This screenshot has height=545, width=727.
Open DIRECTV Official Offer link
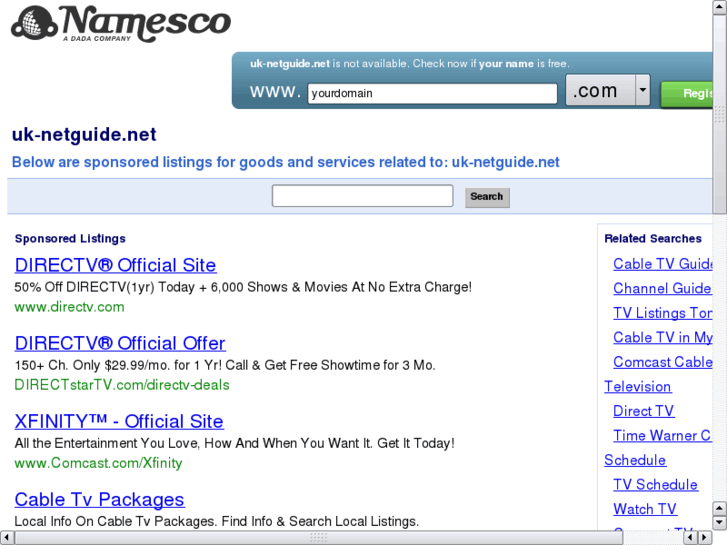click(x=120, y=343)
